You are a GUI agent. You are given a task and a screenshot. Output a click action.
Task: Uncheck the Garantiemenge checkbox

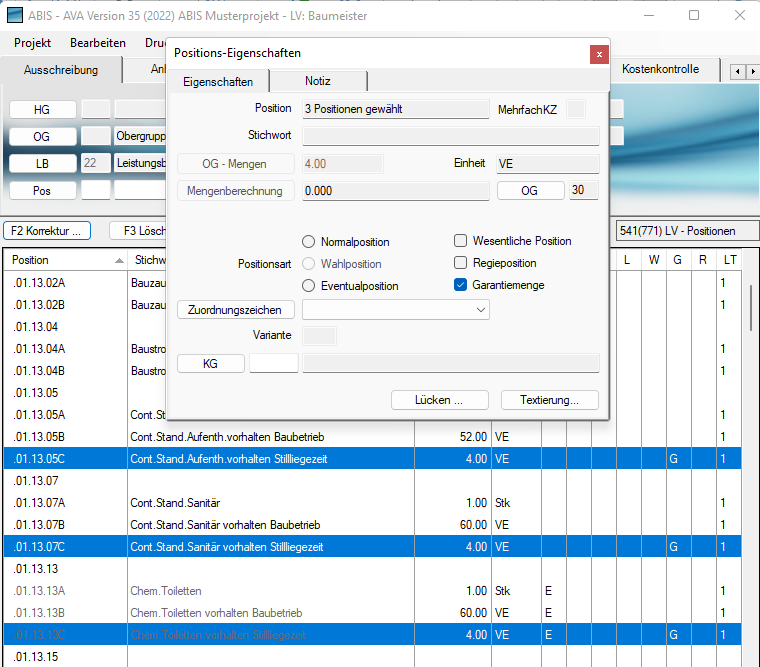(x=460, y=285)
